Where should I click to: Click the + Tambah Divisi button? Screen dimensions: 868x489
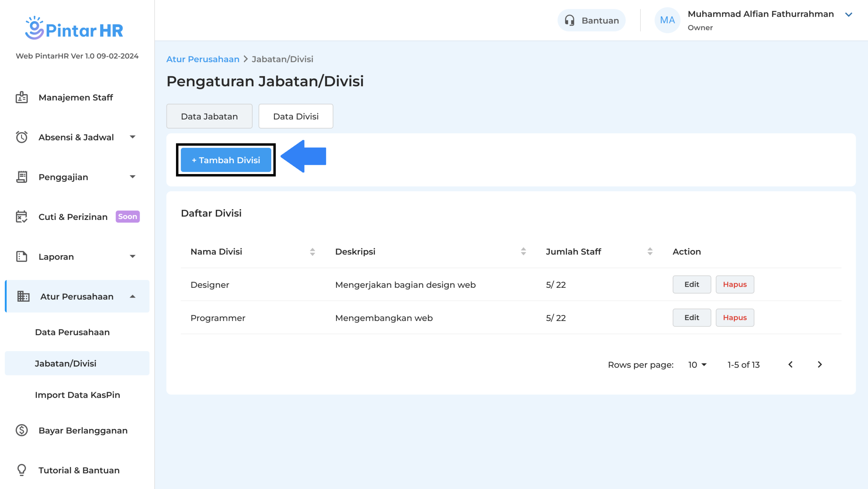226,160
